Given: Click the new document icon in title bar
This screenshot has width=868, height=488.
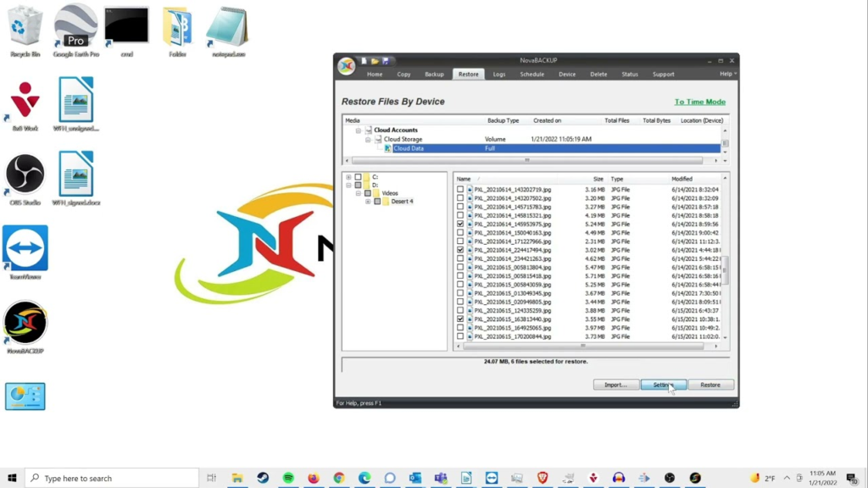Looking at the screenshot, I should [364, 61].
